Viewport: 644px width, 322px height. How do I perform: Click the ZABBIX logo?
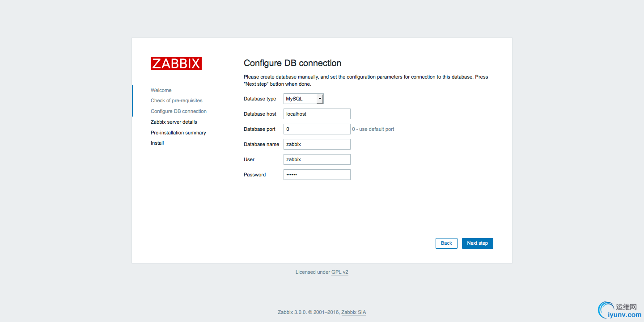(x=176, y=63)
